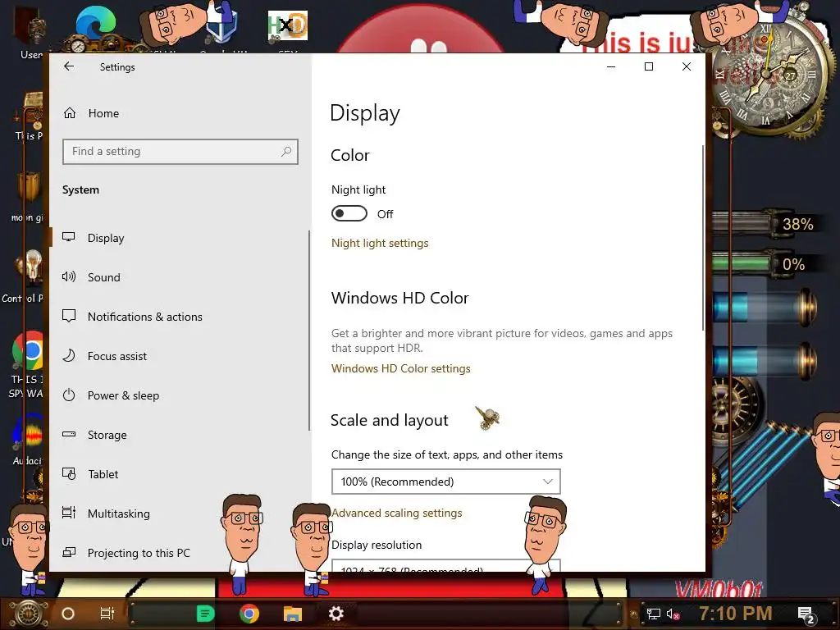Open the green chat app on taskbar
Screen dimensions: 840x630
205,614
